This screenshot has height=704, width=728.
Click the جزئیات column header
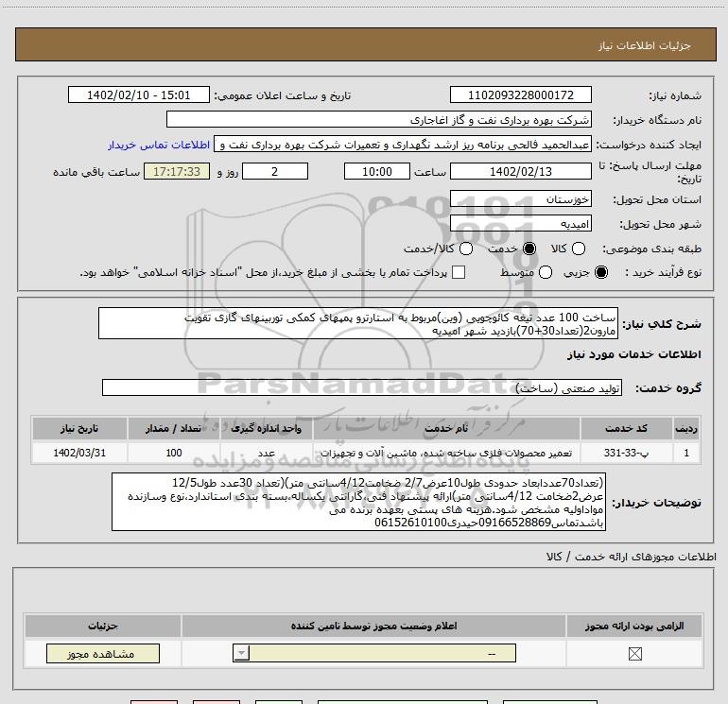[x=103, y=626]
